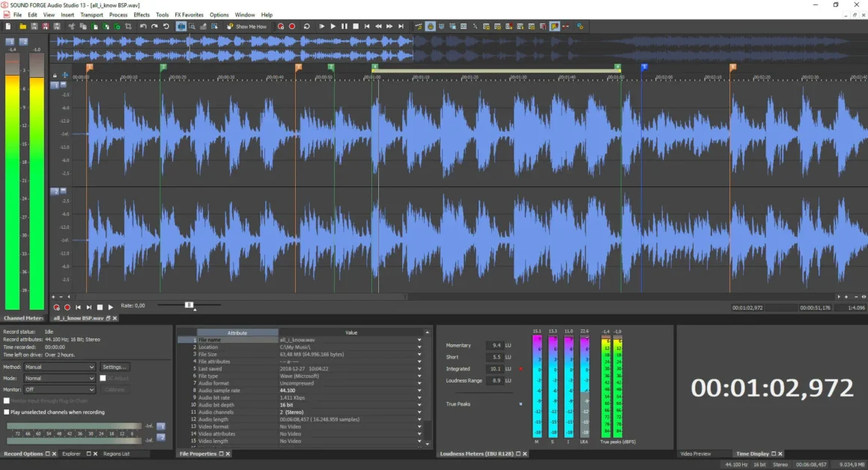Expand the Mode dropdown showing Normal
Viewport: 868px width, 470px height.
tap(60, 379)
